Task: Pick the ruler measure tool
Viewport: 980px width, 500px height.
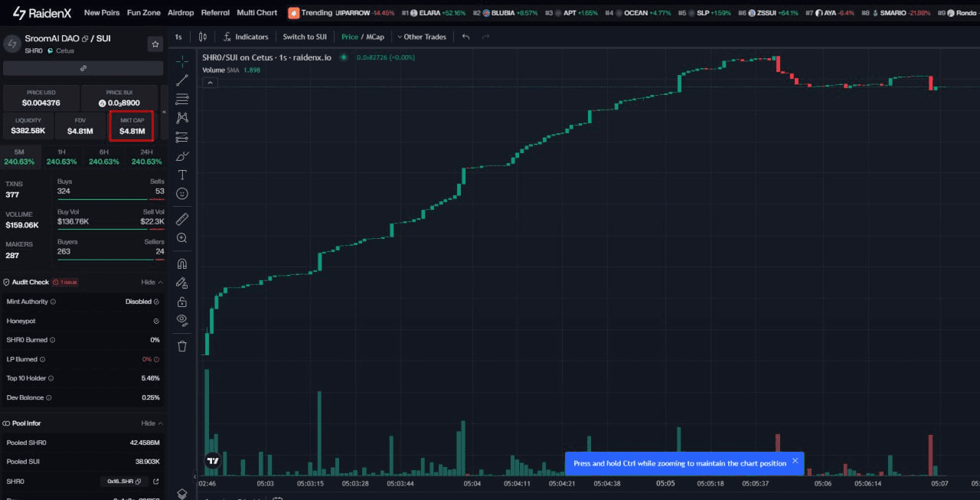Action: (x=182, y=220)
